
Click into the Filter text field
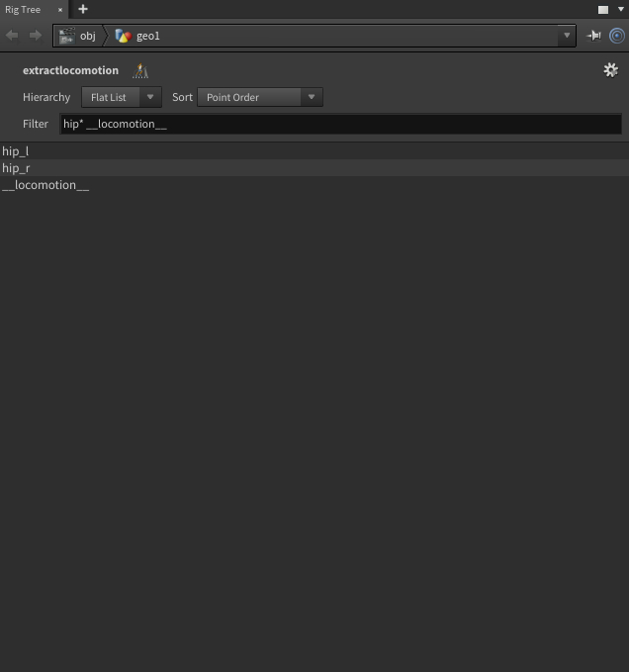339,124
